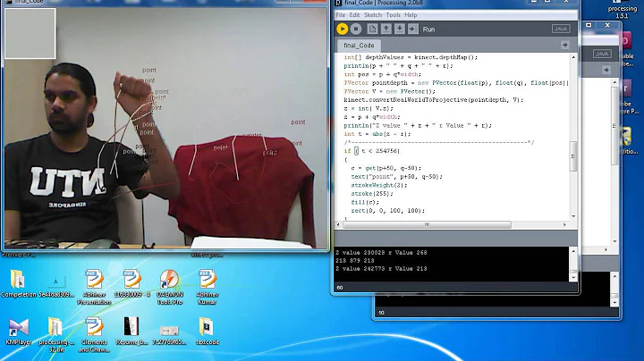Open the File menu
Viewport: 644px width, 361px height.
341,15
